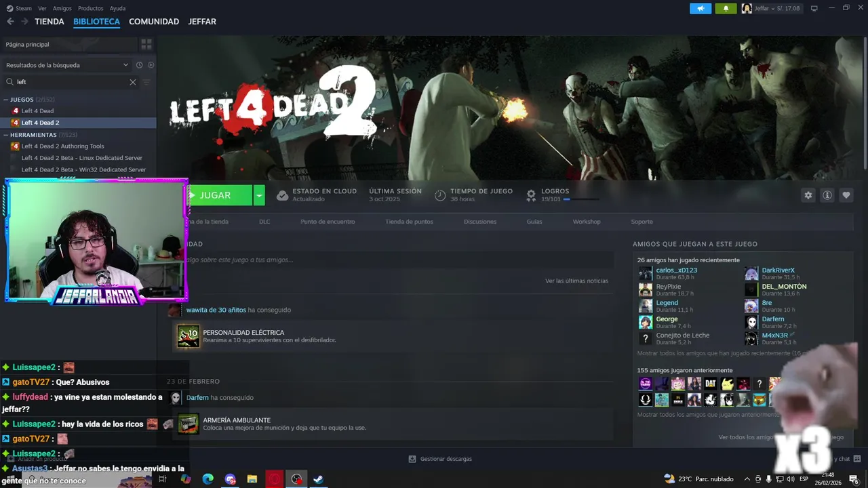Open Discusiones tab
This screenshot has width=868, height=488.
coord(480,222)
